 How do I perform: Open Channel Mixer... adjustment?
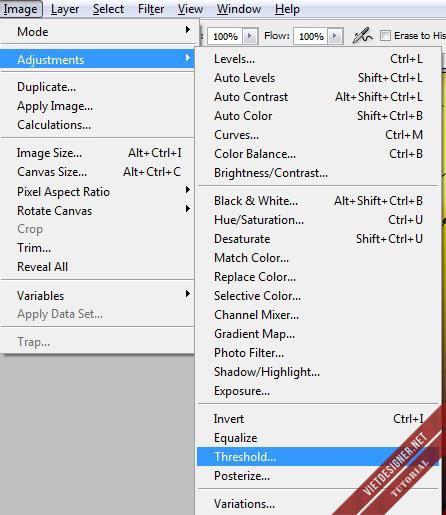318,315
